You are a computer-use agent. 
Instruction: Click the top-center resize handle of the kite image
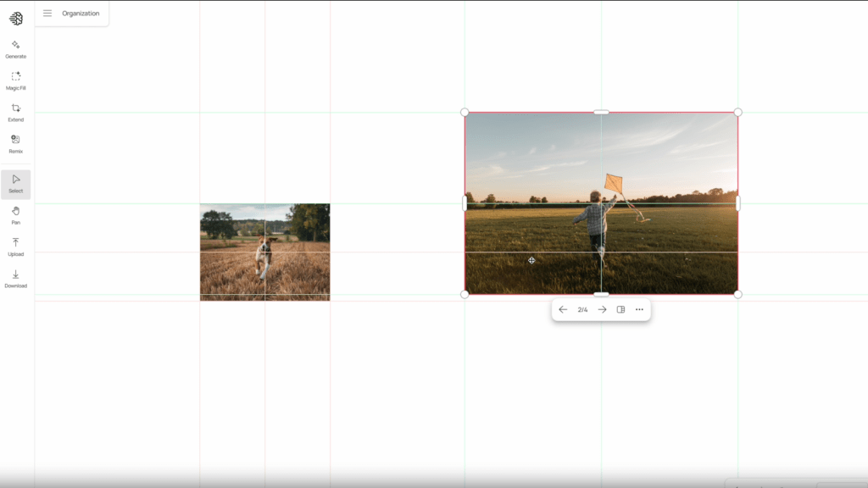point(602,111)
